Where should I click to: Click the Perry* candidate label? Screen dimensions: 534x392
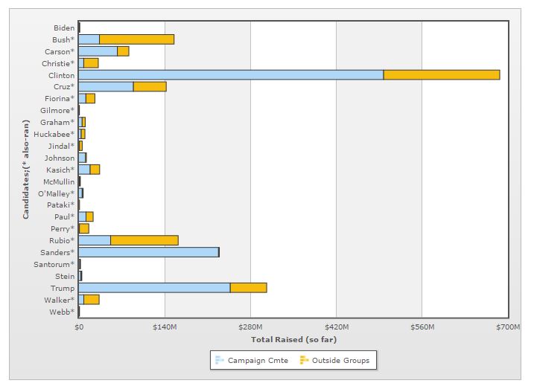[63, 228]
